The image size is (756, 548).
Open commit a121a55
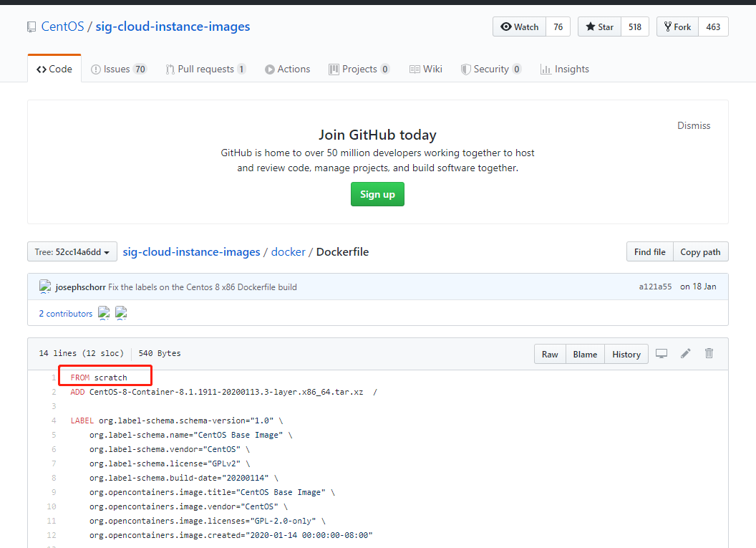(x=656, y=286)
